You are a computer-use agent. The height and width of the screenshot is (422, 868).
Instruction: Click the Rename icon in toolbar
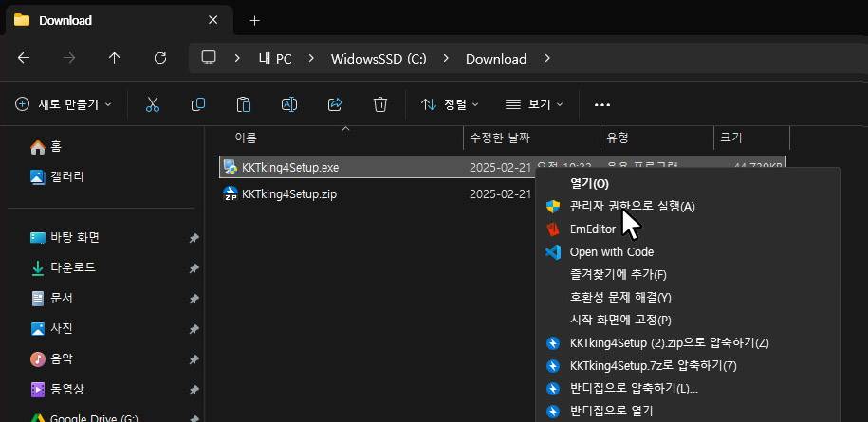pos(289,104)
